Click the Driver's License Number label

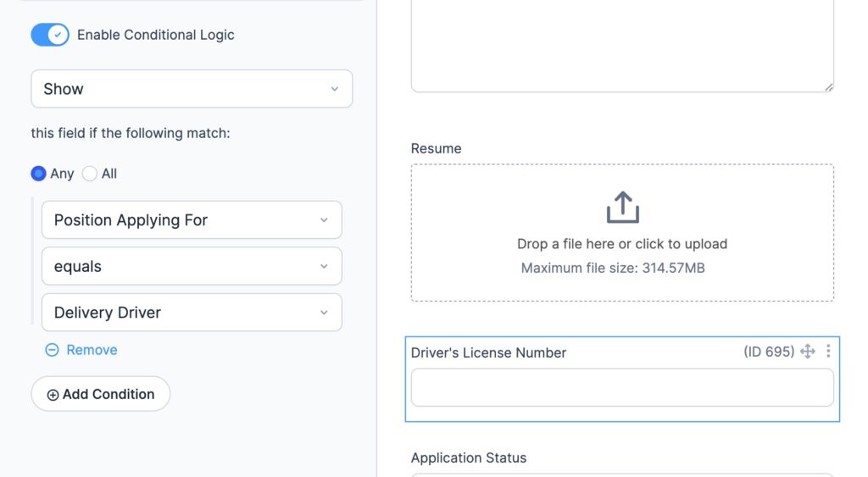coord(488,353)
